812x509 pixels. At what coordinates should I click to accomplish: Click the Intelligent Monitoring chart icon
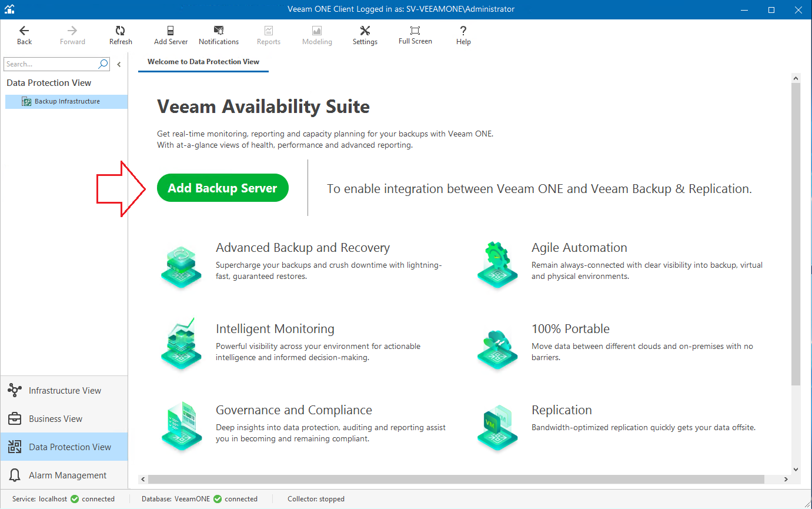click(x=182, y=345)
